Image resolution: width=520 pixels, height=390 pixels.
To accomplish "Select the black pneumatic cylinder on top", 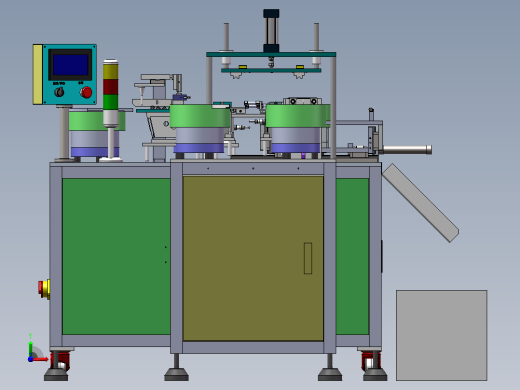I will coord(271,31).
